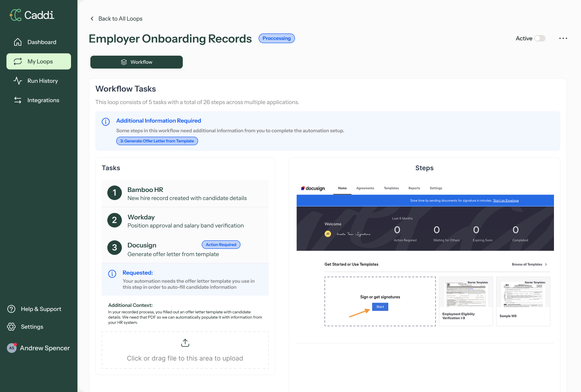This screenshot has width=581, height=392.
Task: Click info icon beside Requested
Action: [112, 274]
